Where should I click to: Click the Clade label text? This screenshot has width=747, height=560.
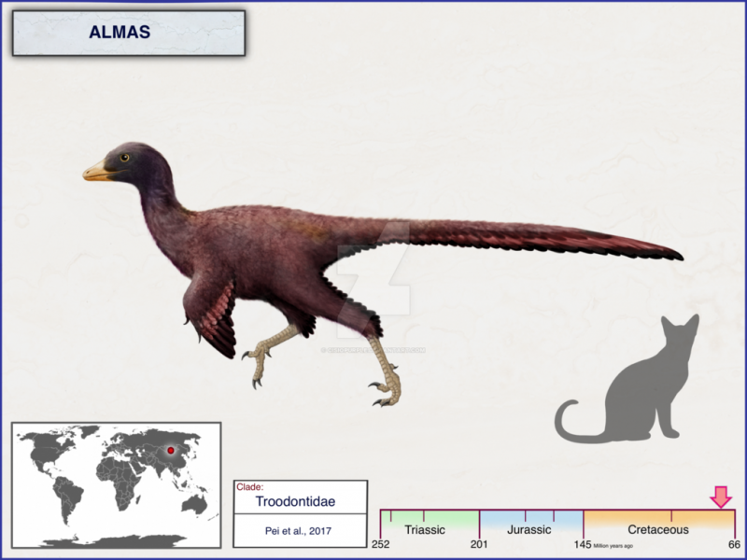click(x=249, y=487)
